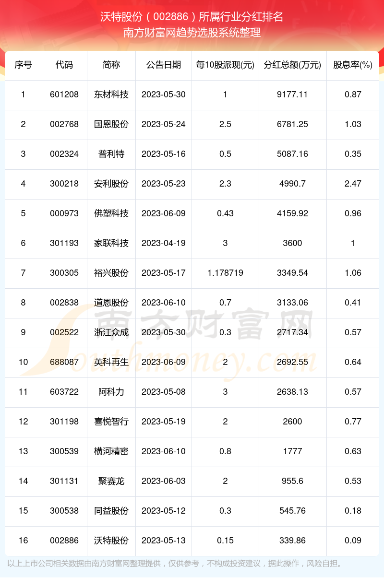384x588 pixels.
Task: Click the 分红总额(万元) column header
Action: pyautogui.click(x=292, y=65)
